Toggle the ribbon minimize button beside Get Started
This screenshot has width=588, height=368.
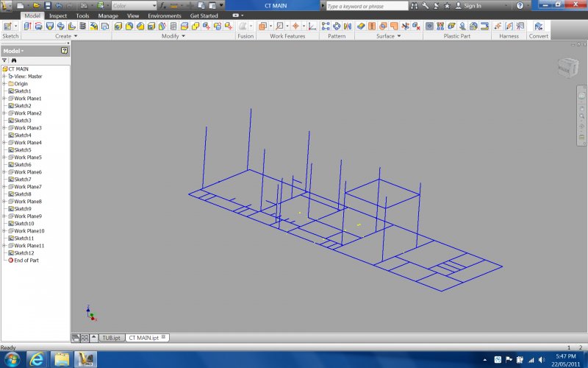237,15
